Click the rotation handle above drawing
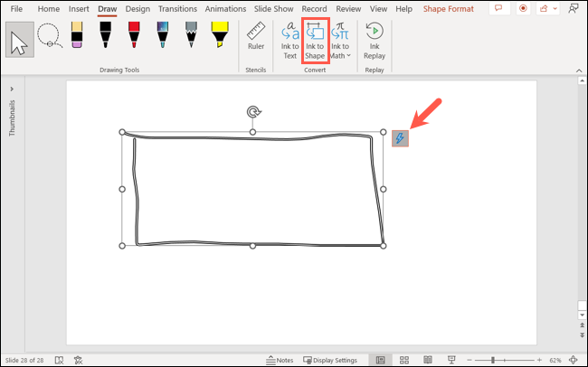The height and width of the screenshot is (367, 588). pyautogui.click(x=254, y=112)
